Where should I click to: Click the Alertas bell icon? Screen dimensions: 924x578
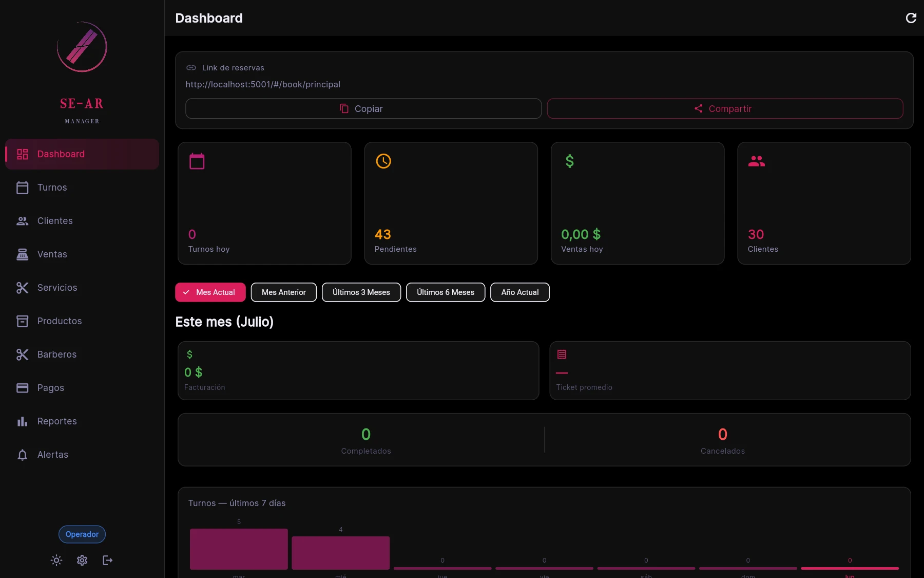(x=23, y=455)
